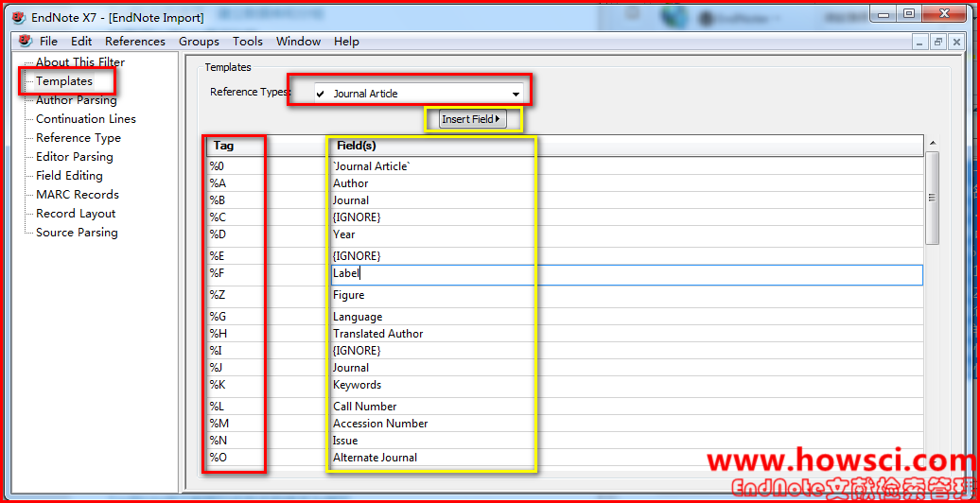Image resolution: width=980 pixels, height=503 pixels.
Task: Click the %H tag cell
Action: point(268,334)
